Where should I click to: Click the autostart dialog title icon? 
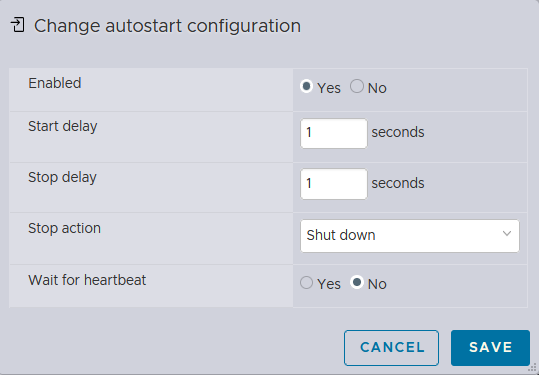tap(18, 25)
